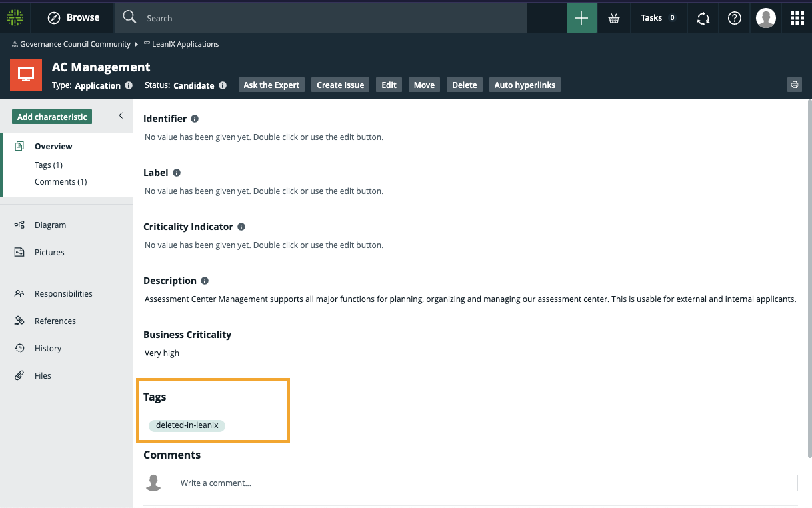Viewport: 812px width, 508px height.
Task: Click the Write a comment field
Action: [x=487, y=483]
